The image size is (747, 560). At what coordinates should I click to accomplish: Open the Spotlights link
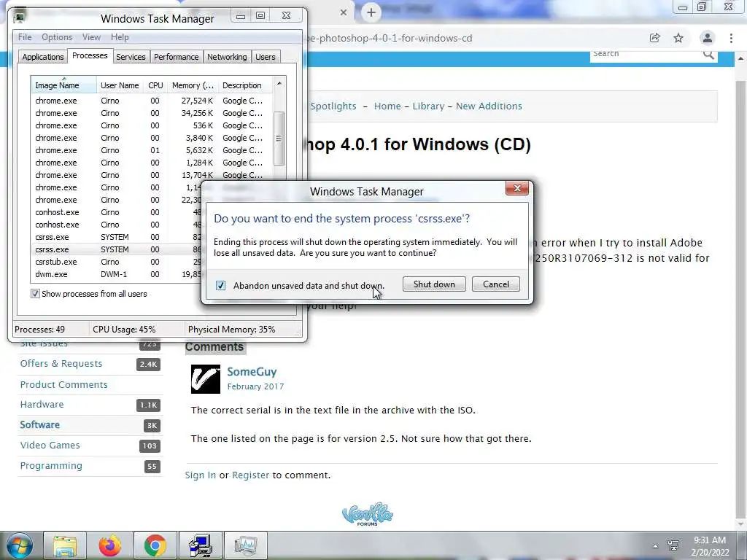(x=333, y=106)
